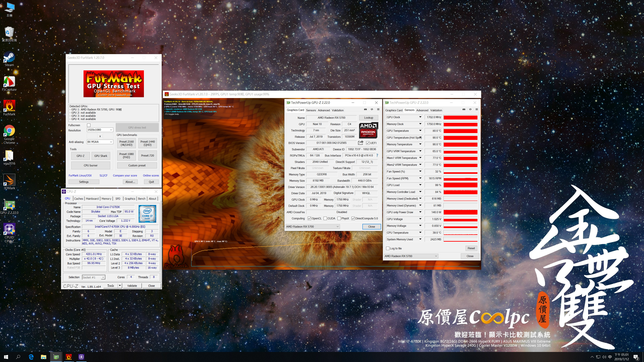644x362 pixels.
Task: Open the Anti-aliasing 8X MSAA dropdown
Action: [100, 142]
